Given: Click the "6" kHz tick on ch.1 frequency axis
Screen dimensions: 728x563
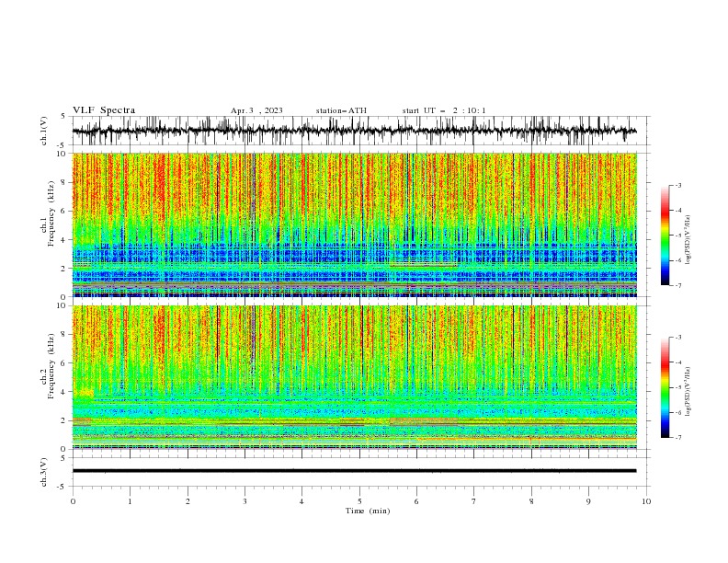Looking at the screenshot, I should 64,211.
